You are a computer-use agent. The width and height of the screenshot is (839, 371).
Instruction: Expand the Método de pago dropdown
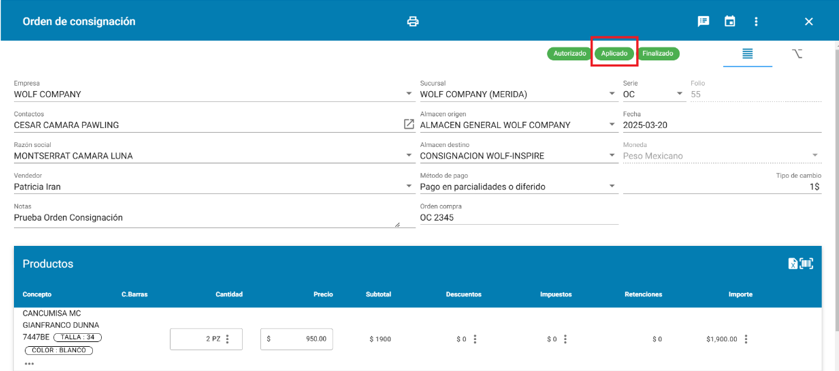click(x=612, y=187)
